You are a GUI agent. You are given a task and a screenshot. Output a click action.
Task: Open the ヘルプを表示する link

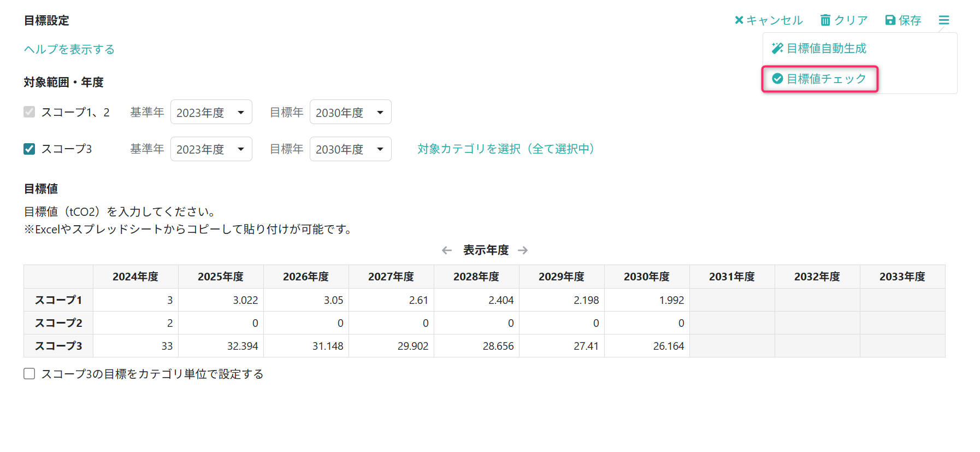[x=69, y=49]
